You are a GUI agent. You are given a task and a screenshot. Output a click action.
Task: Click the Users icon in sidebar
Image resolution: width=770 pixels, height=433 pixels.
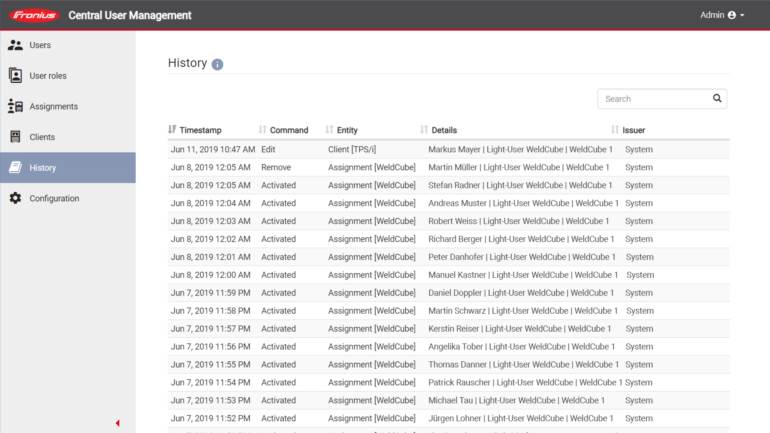coord(15,45)
